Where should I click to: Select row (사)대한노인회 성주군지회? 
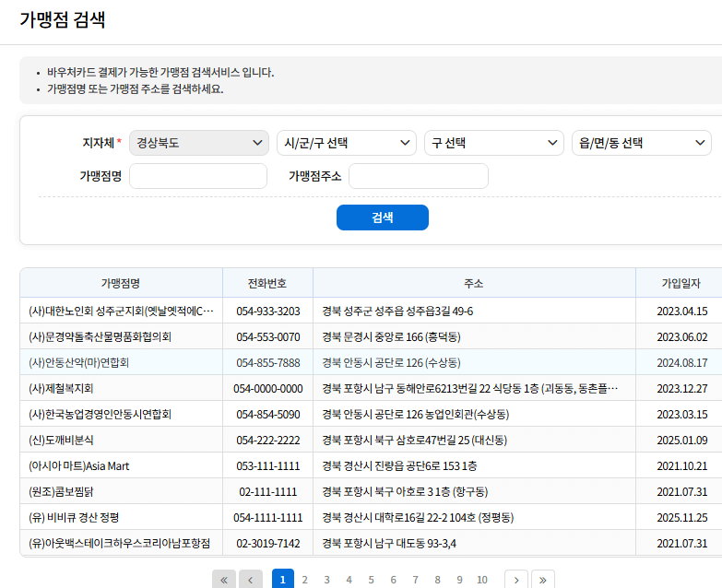371,311
